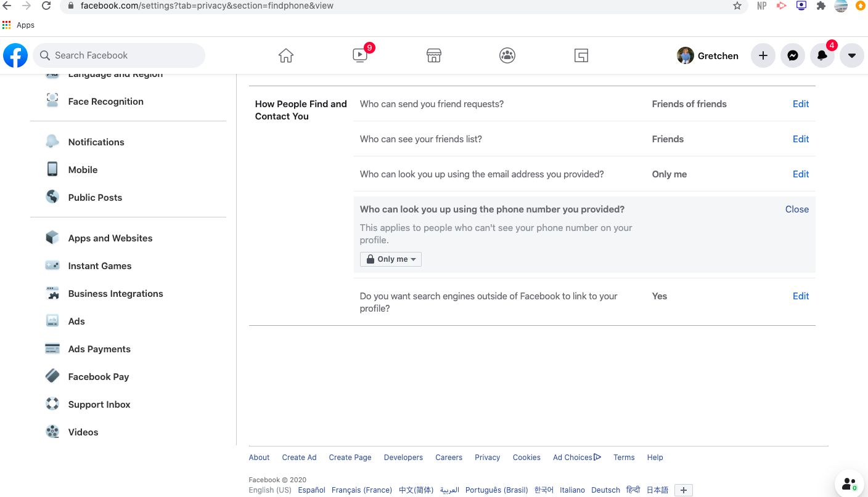Open Mobile settings

click(x=83, y=170)
